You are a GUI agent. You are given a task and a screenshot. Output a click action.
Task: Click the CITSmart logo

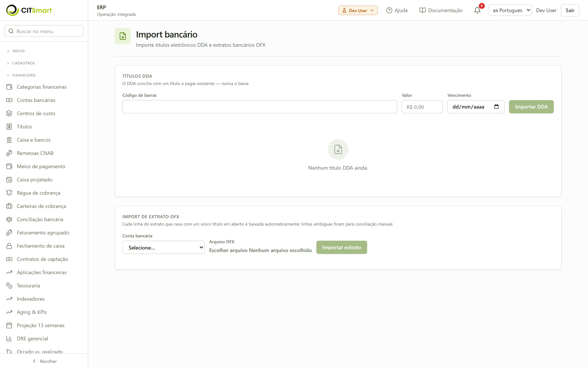[x=29, y=10]
